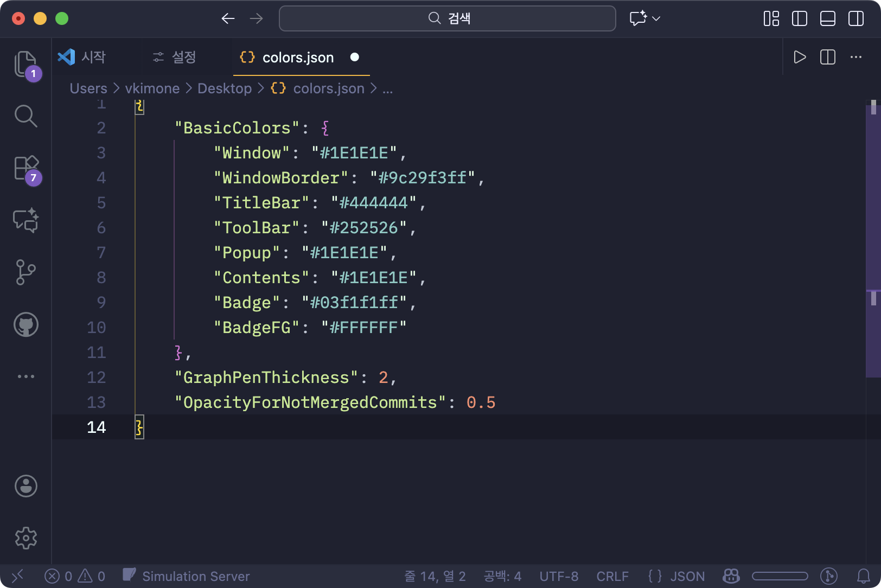Expand the ellipsis breadcrumb after colors.json
Image resolution: width=881 pixels, height=588 pixels.
tap(387, 88)
